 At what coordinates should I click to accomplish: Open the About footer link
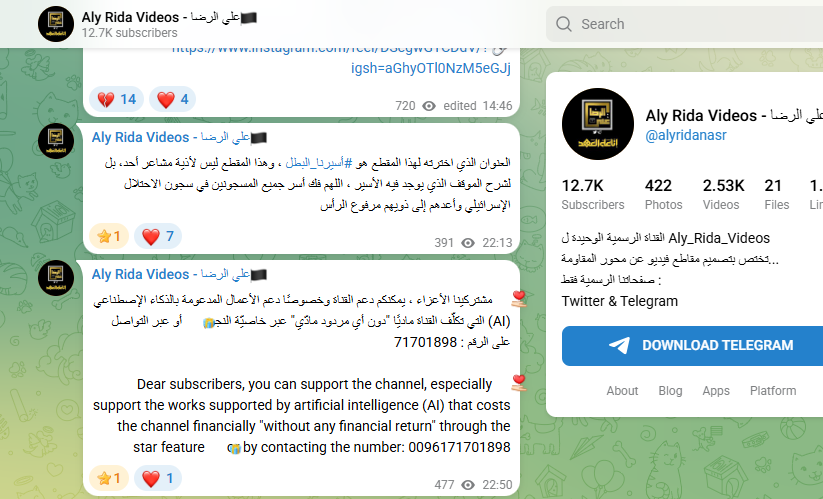coord(622,391)
